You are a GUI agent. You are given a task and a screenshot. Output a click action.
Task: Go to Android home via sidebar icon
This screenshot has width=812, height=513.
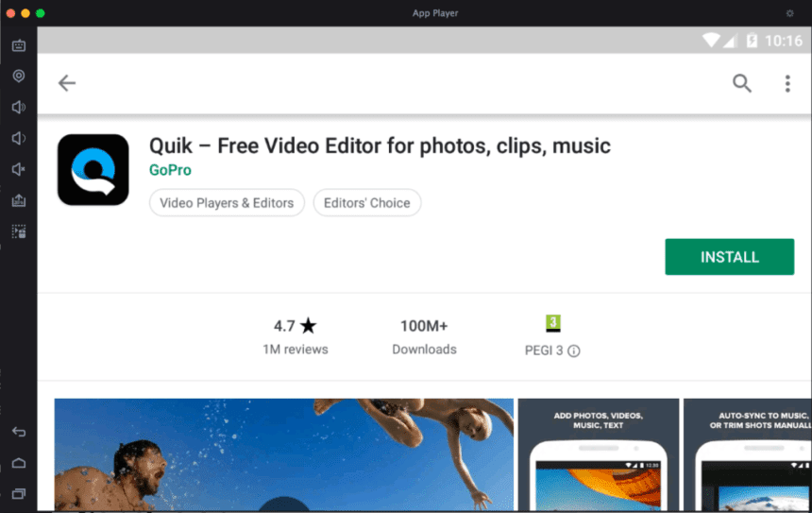[x=19, y=463]
